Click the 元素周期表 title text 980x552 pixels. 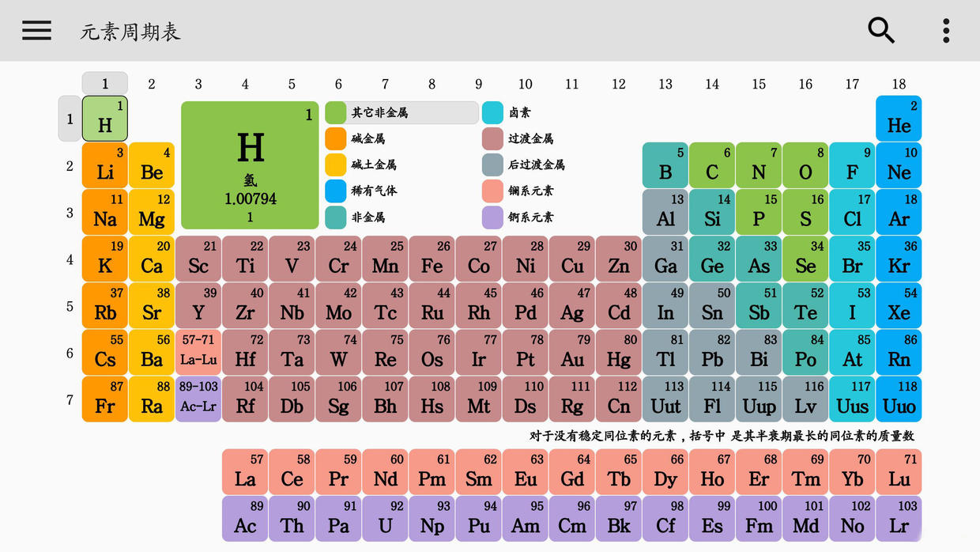pos(130,32)
